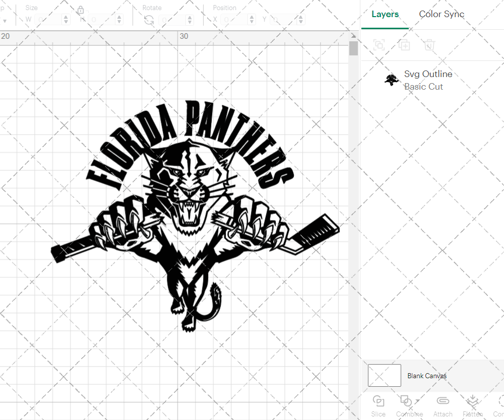Click the Delete trash icon in the Layers panel

click(x=429, y=45)
